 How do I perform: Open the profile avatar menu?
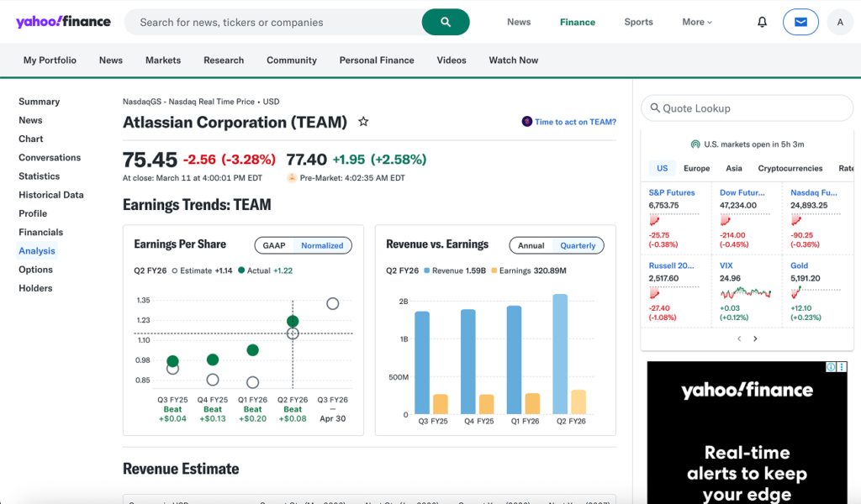coord(840,22)
